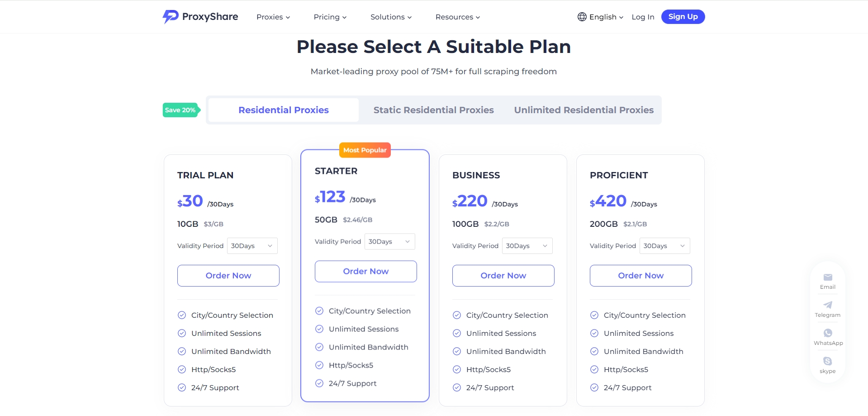The width and height of the screenshot is (868, 416).
Task: Click the Log In link
Action: [643, 17]
